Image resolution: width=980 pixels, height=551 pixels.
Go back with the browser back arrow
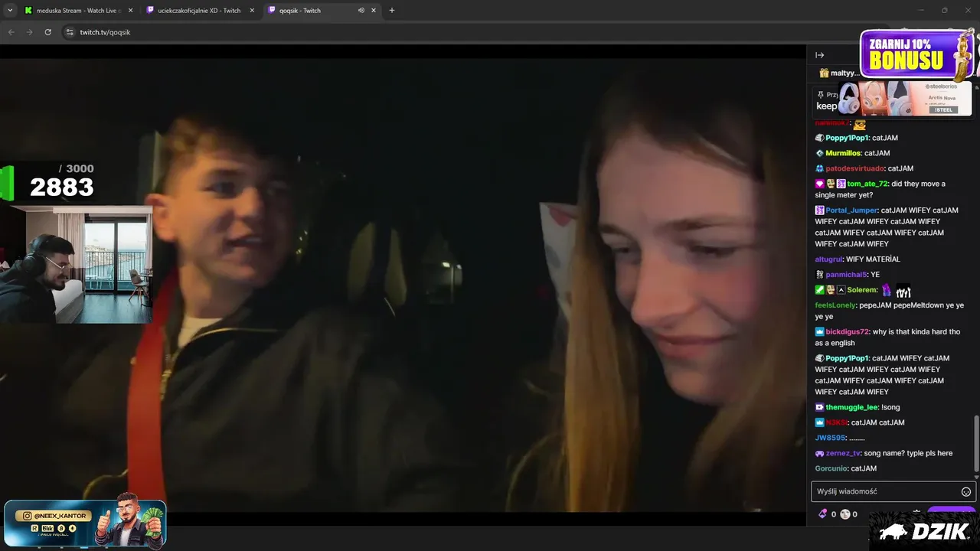[x=11, y=32]
